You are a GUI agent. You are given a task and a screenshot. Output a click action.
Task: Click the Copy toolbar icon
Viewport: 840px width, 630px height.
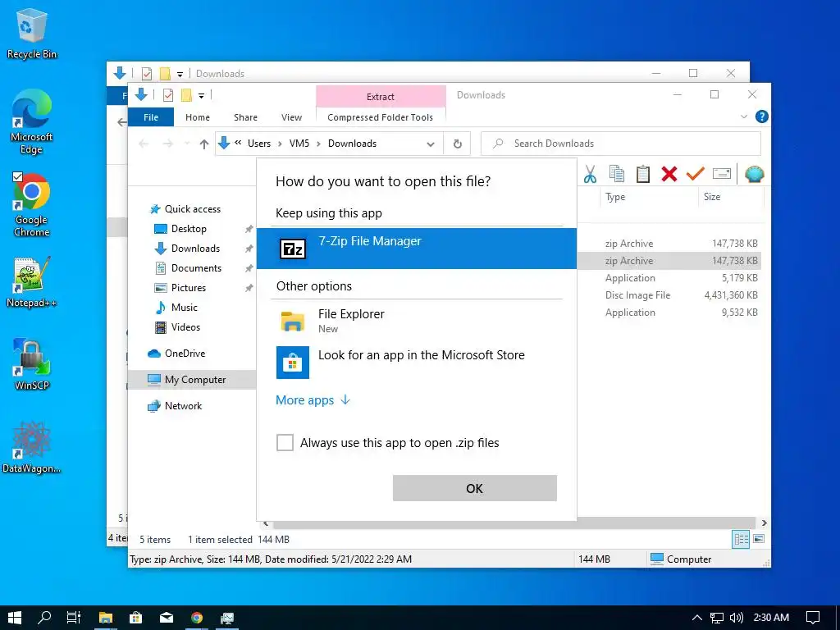pyautogui.click(x=617, y=174)
